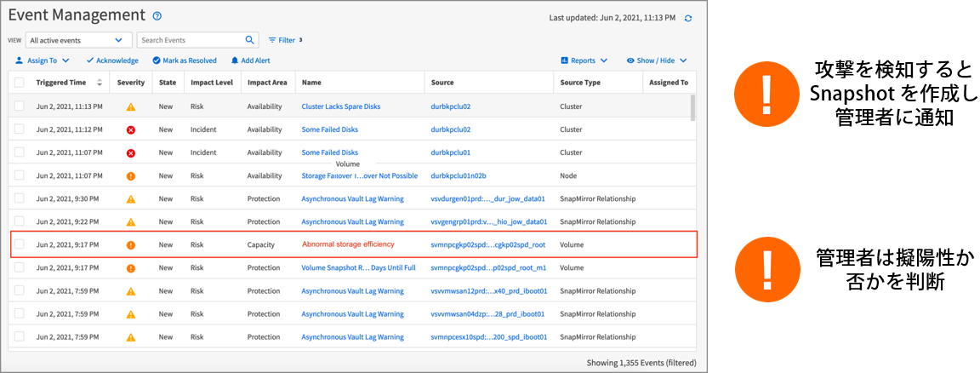Click 'Showing 1,355 Events (filtered)' text
The height and width of the screenshot is (373, 980).
point(641,363)
